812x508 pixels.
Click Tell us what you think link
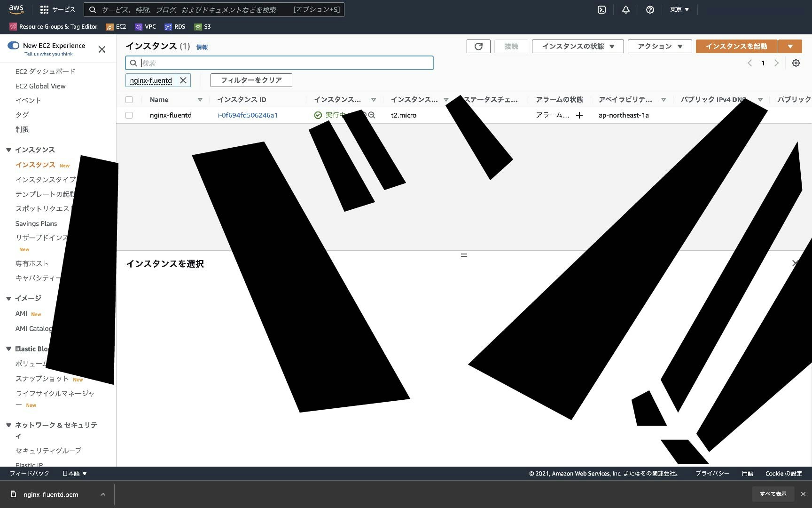point(48,54)
